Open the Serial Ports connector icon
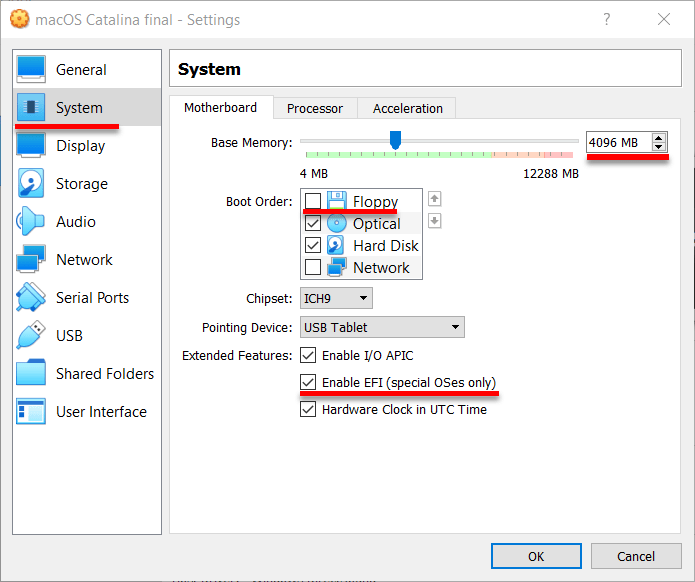Viewport: 695px width, 582px height. [x=31, y=297]
